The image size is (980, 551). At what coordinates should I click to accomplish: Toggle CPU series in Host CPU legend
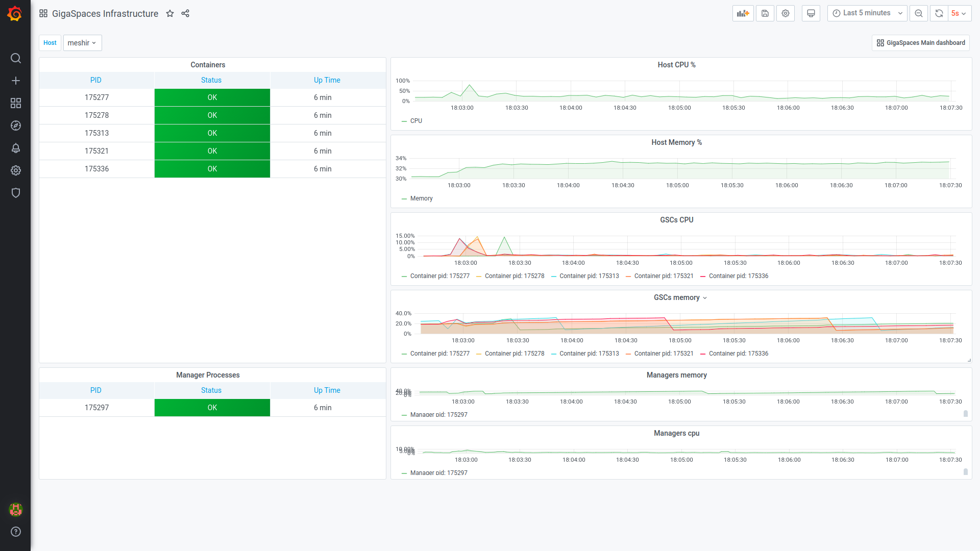(416, 121)
